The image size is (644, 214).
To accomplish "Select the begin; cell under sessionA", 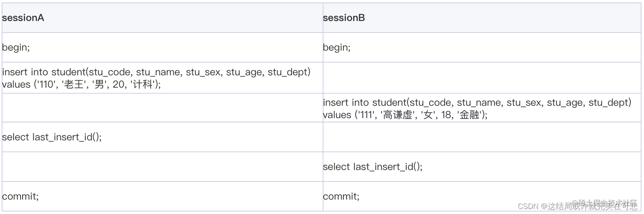I will point(16,48).
